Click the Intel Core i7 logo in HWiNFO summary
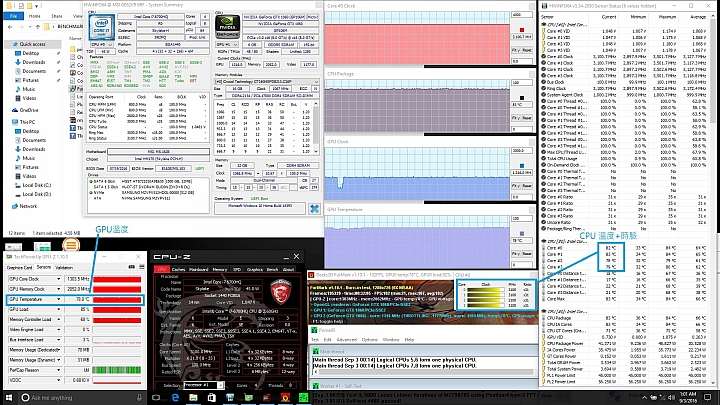The height and width of the screenshot is (405, 720). (x=101, y=27)
